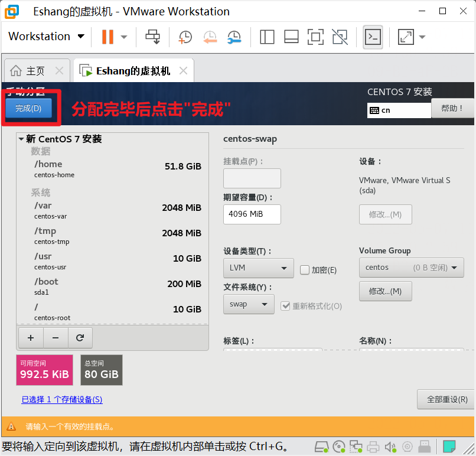Click the cn keyboard layout indicator
This screenshot has width=476, height=456.
click(399, 110)
